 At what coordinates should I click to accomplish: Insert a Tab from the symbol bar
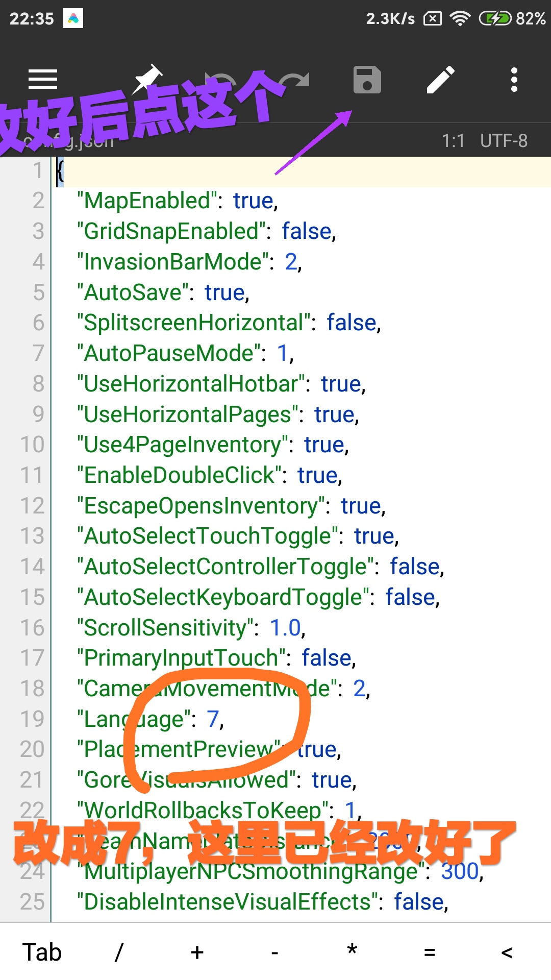click(42, 952)
